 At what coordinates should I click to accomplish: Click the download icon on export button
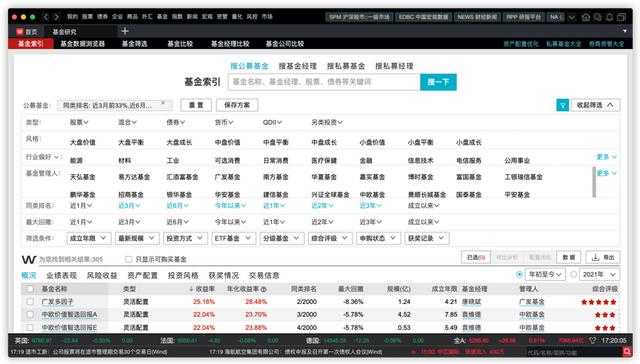595,257
